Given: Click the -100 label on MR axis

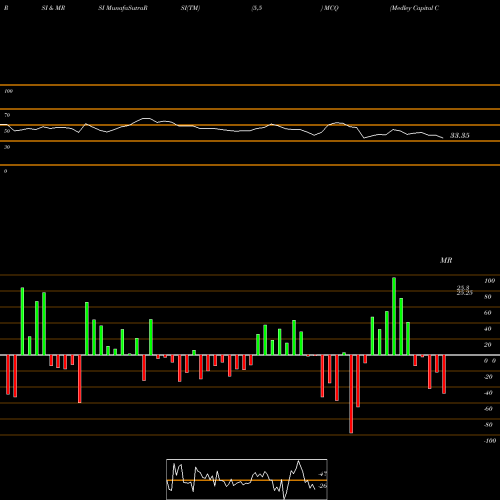Looking at the screenshot, I should click(x=489, y=441).
